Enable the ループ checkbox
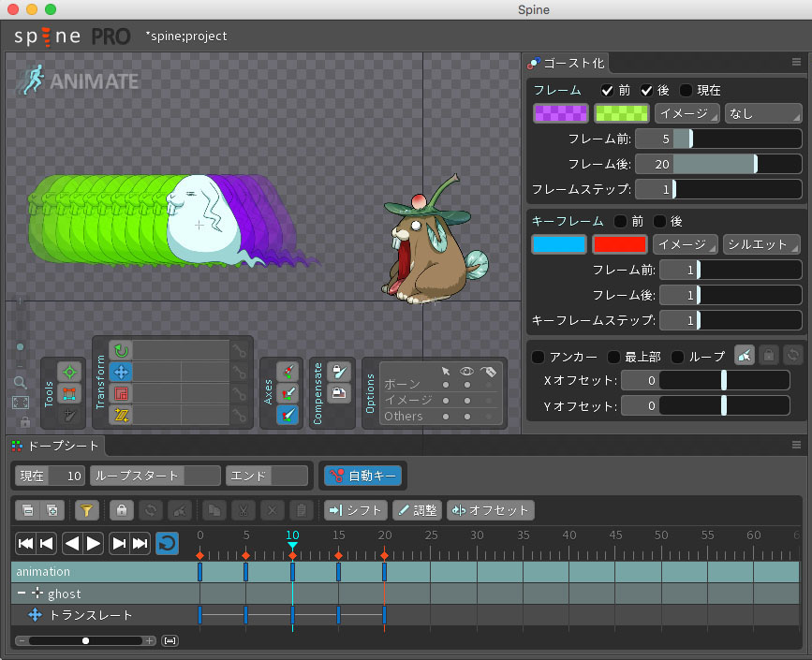812x660 pixels. click(677, 357)
